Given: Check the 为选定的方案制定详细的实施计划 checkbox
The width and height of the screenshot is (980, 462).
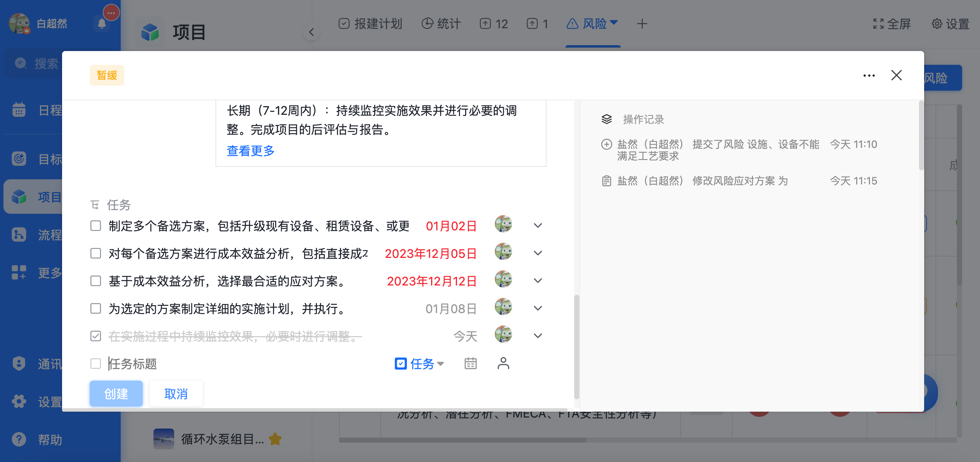Looking at the screenshot, I should (96, 308).
